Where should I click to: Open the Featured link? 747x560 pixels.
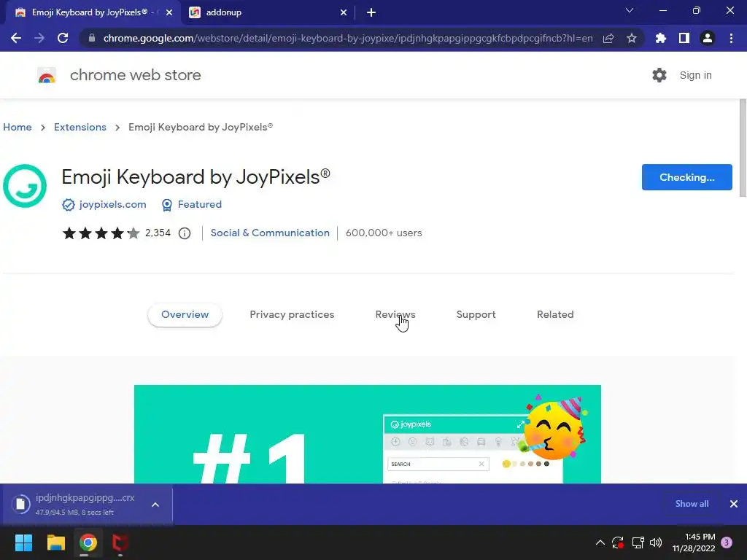click(x=200, y=204)
